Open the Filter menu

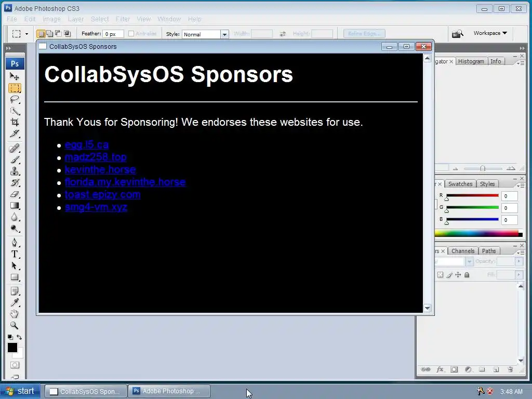(x=123, y=19)
